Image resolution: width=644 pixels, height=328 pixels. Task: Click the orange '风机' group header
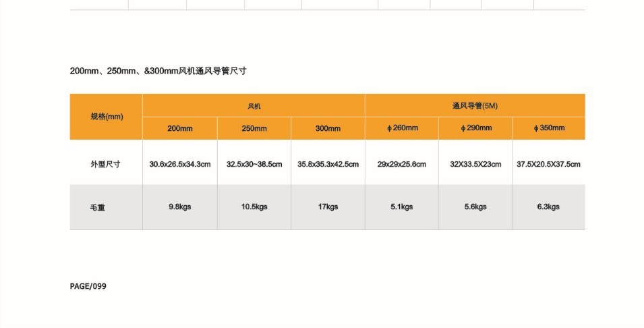coord(254,106)
